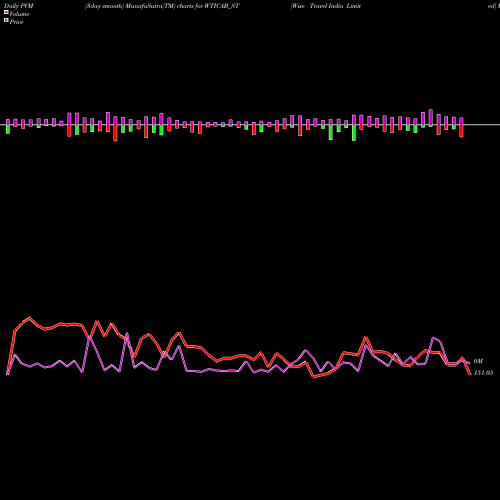Click the Price legend color swatch
This screenshot has width=500, height=500.
click(6, 21)
